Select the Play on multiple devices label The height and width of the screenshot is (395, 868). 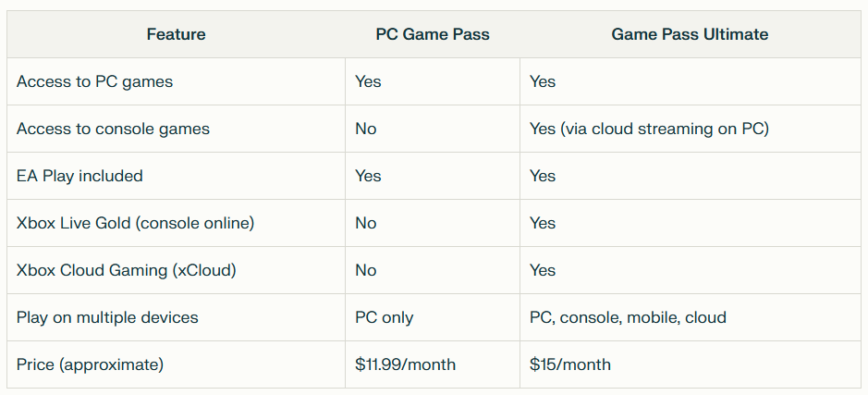(107, 317)
